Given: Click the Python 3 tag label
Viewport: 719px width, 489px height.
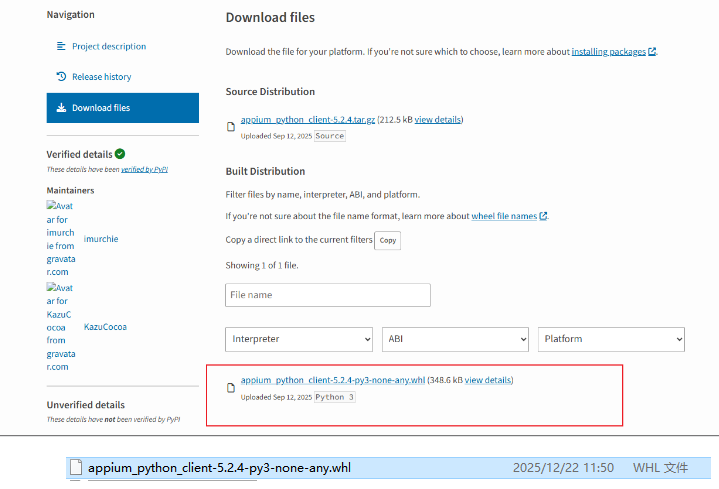Looking at the screenshot, I should 334,397.
